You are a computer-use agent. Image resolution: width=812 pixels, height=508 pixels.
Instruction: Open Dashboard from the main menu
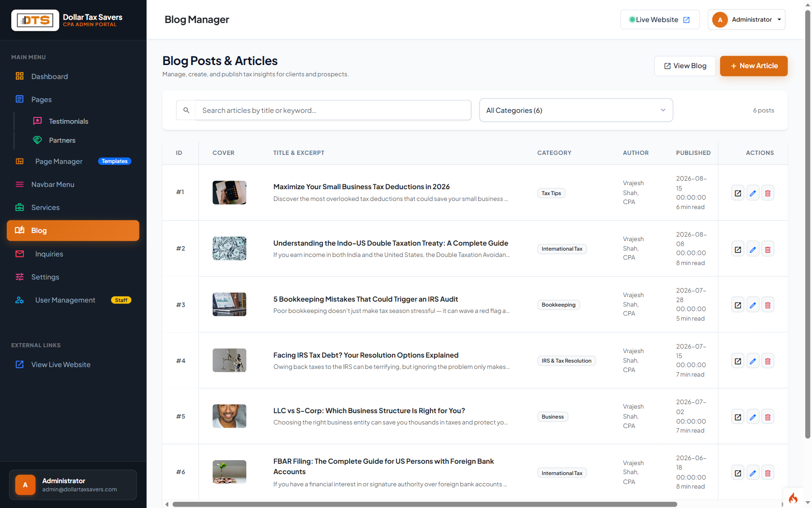[73, 76]
